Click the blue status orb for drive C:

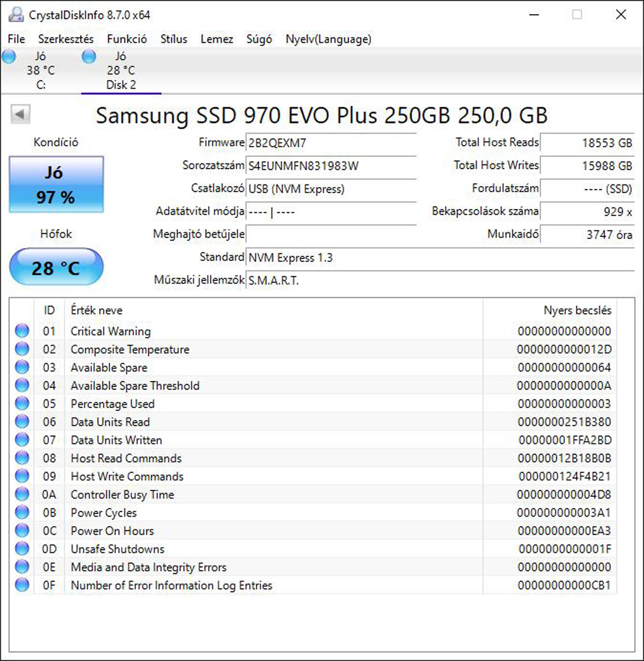[x=9, y=57]
